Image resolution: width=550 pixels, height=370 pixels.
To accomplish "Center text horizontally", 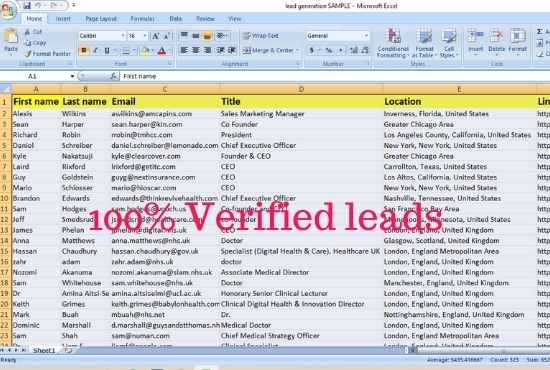I will tap(196, 50).
